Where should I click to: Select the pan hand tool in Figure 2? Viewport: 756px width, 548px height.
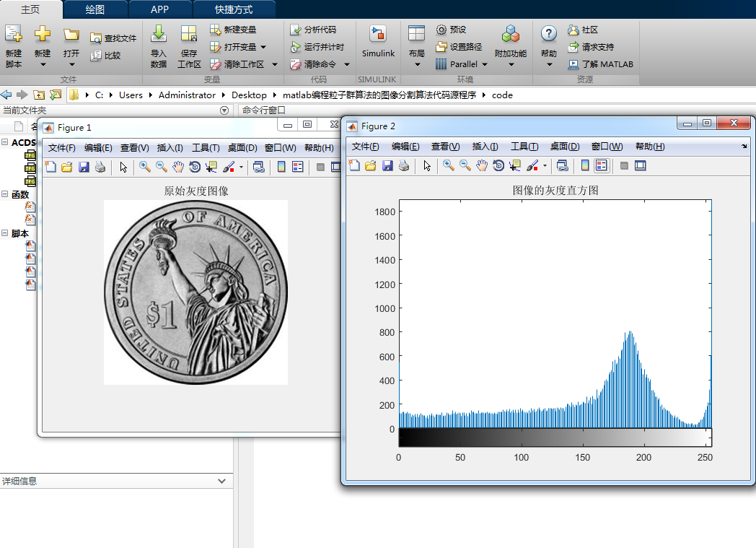(x=482, y=165)
